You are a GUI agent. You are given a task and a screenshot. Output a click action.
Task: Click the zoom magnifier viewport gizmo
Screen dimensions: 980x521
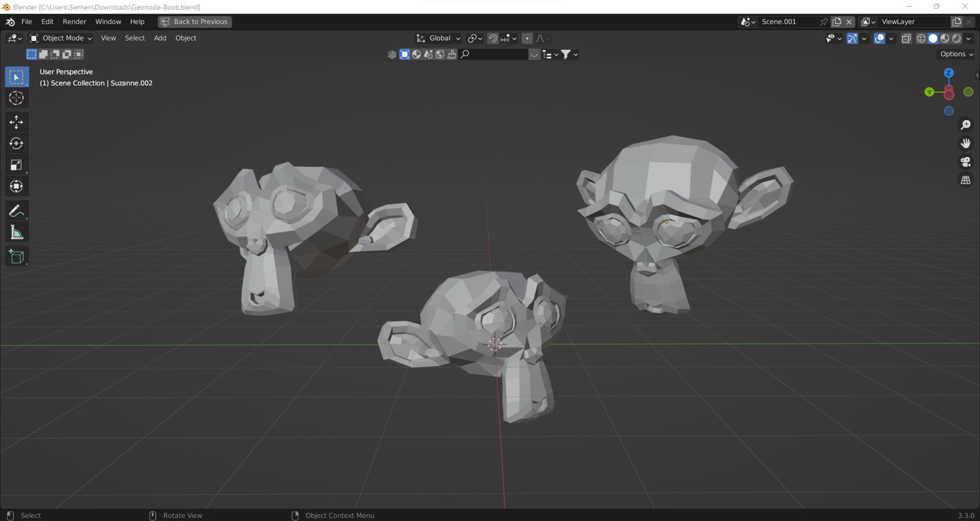click(966, 125)
